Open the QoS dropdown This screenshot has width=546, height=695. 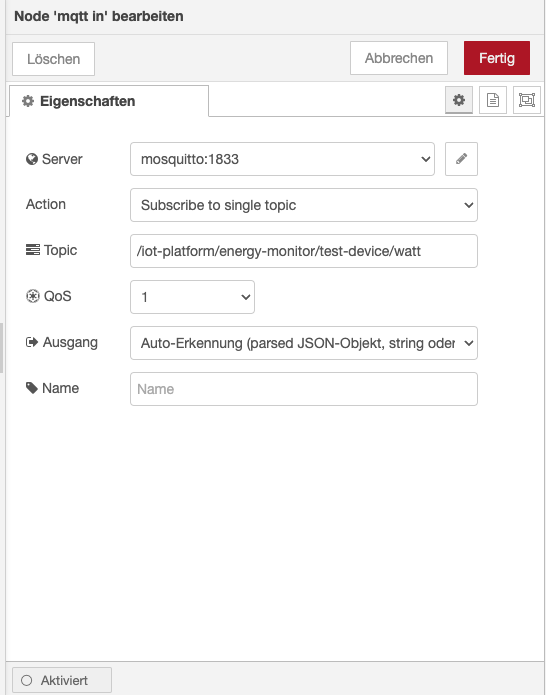(192, 297)
